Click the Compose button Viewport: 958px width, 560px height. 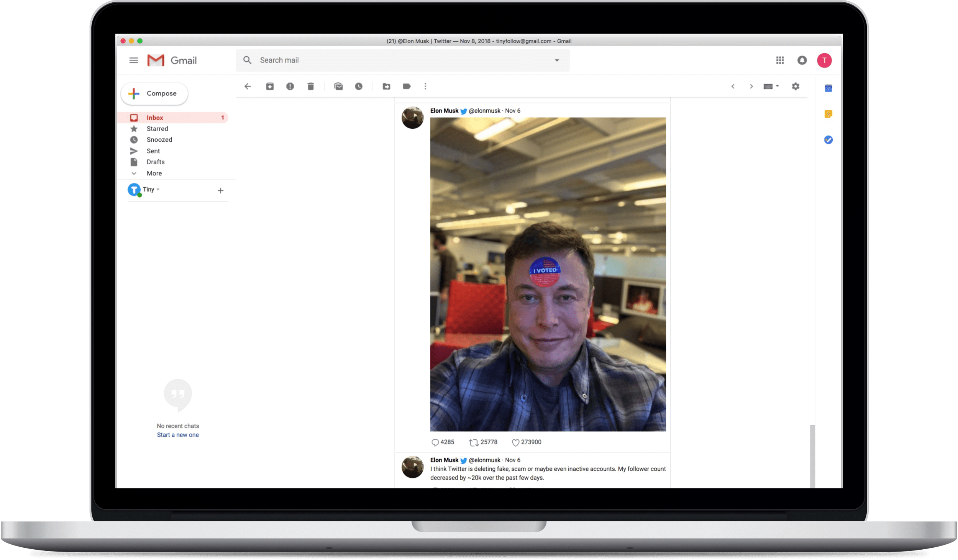click(x=154, y=93)
